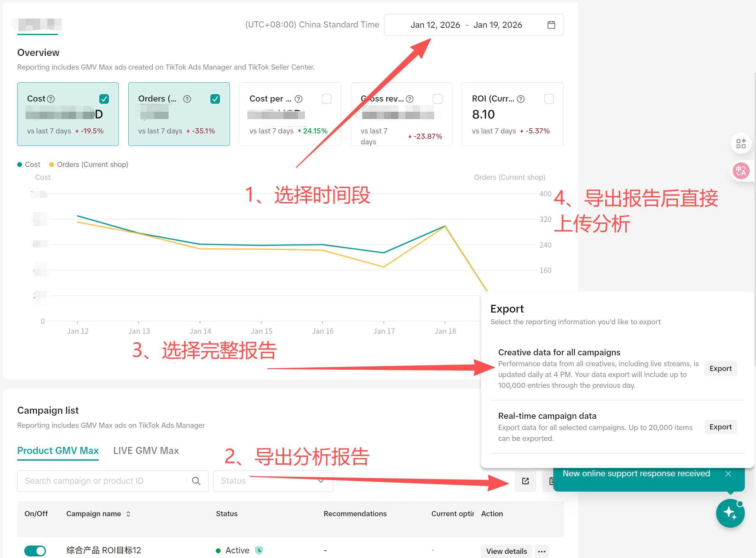Click the export icon above the campaign table
The image size is (756, 558).
coord(525,481)
